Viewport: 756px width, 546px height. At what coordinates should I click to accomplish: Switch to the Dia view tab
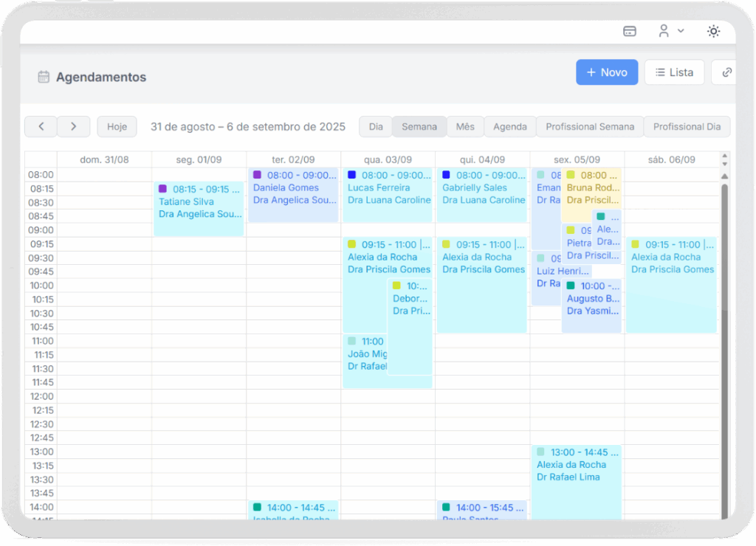(376, 126)
